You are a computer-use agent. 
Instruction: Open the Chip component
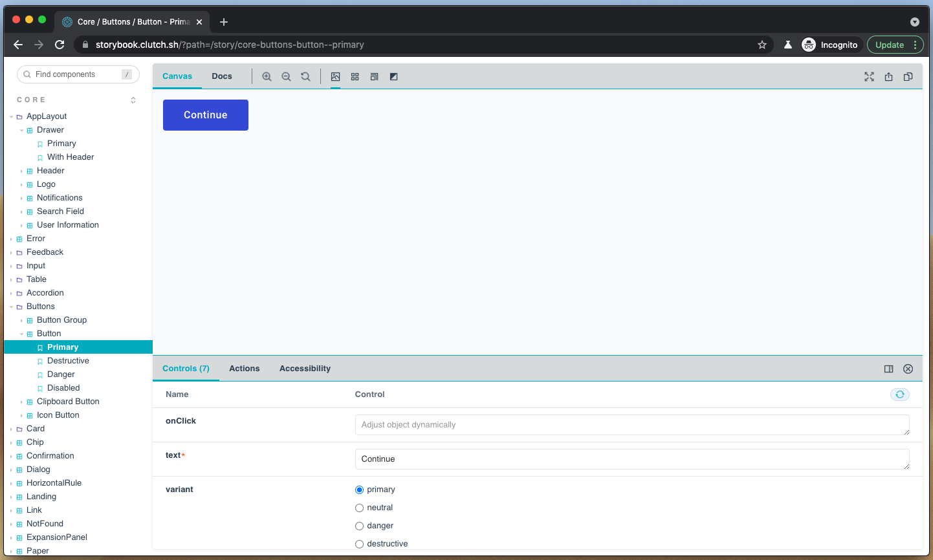pos(35,442)
